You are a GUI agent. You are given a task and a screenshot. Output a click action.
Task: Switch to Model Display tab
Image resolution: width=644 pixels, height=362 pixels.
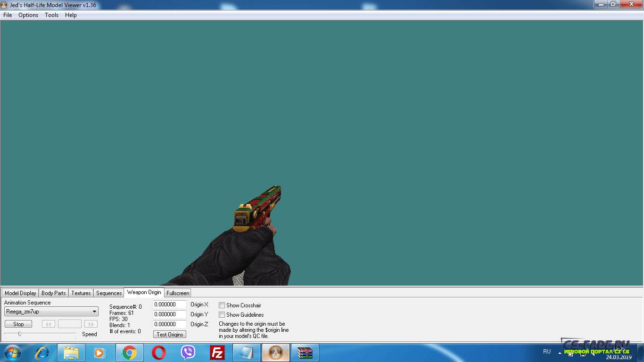(x=20, y=293)
